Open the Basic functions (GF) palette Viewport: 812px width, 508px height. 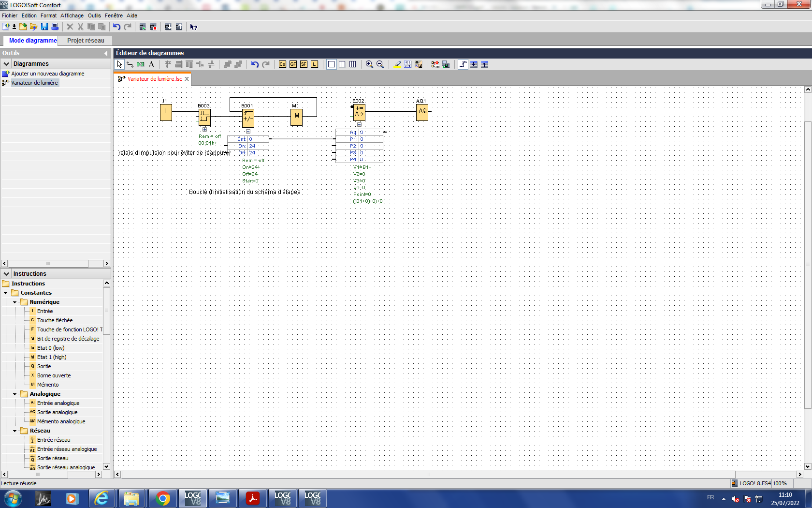pos(293,64)
